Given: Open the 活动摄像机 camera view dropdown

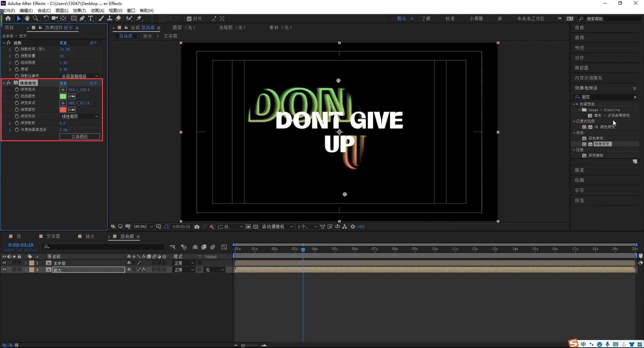Looking at the screenshot, I should tap(277, 227).
